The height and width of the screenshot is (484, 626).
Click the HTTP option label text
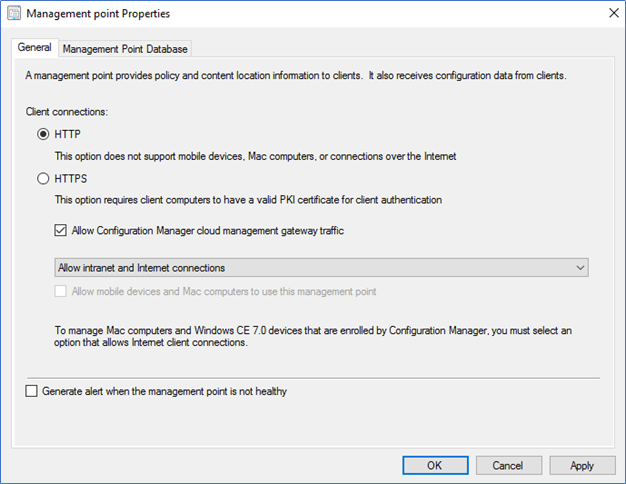67,134
